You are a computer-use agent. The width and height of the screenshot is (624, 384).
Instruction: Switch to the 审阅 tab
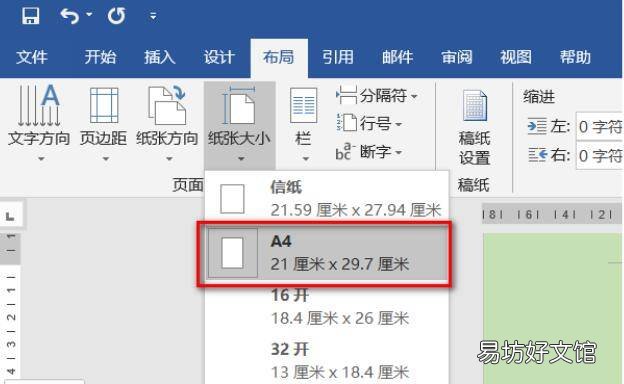click(x=456, y=57)
